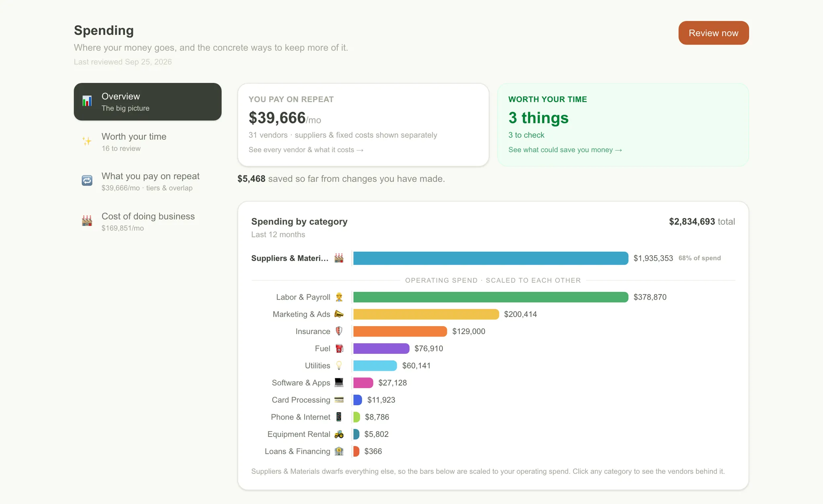This screenshot has height=504, width=823.
Task: Click the 3 things heading
Action: pyautogui.click(x=538, y=118)
